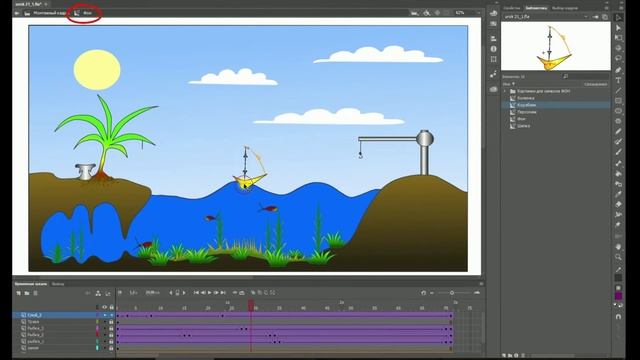Go to the first frame
Viewport: 640px width, 360px height.
click(196, 293)
